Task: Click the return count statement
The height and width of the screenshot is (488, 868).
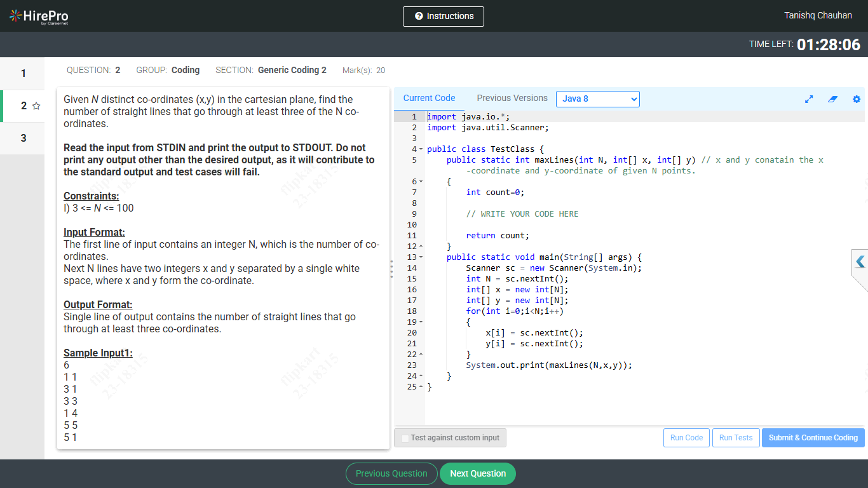Action: coord(498,236)
